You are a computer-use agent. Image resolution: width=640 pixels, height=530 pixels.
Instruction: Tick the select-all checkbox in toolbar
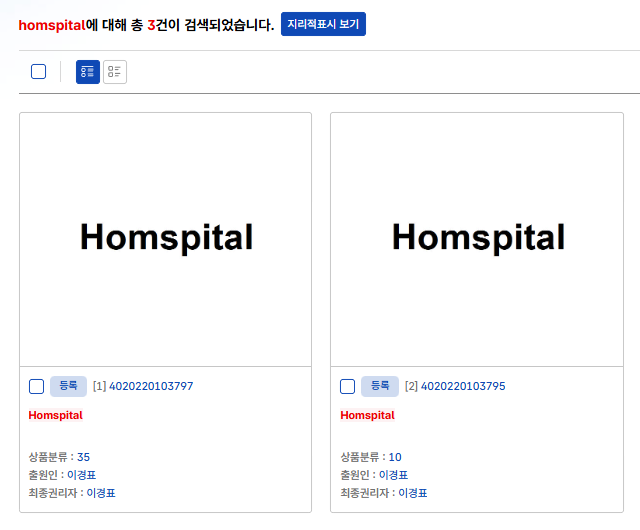click(38, 72)
